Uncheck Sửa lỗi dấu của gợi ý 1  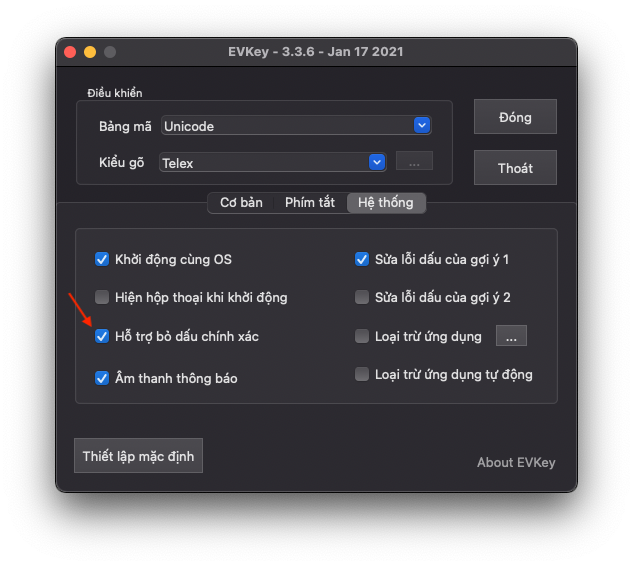[x=362, y=259]
